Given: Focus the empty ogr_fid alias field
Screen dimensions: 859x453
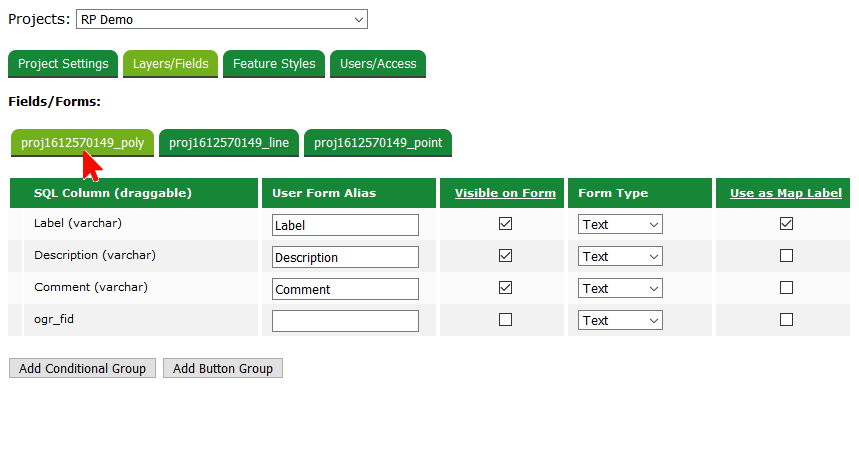Looking at the screenshot, I should (x=345, y=321).
